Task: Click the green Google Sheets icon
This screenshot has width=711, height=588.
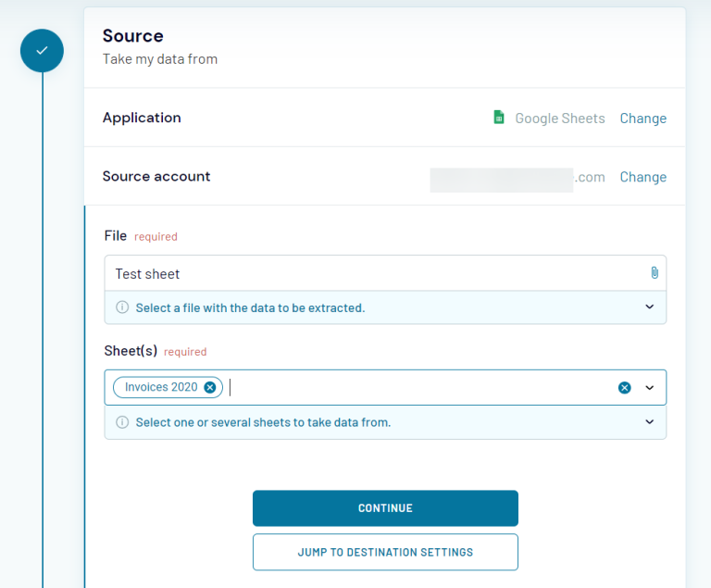Action: click(x=498, y=118)
